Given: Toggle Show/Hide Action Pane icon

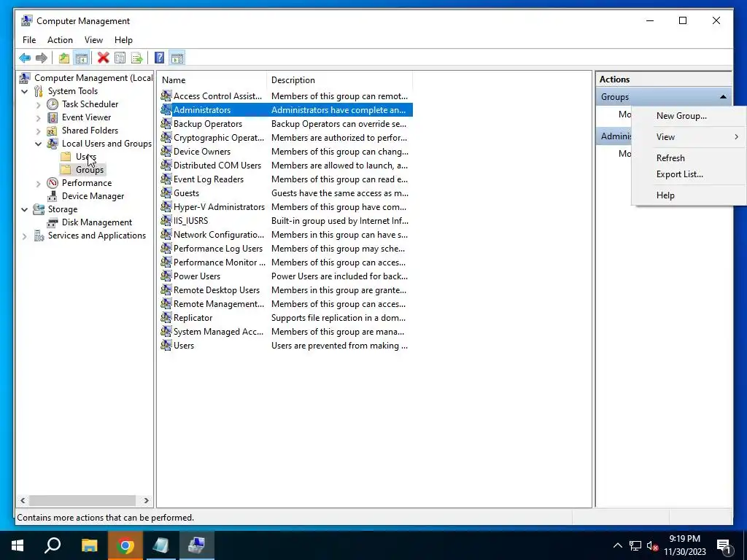Looking at the screenshot, I should coord(177,58).
